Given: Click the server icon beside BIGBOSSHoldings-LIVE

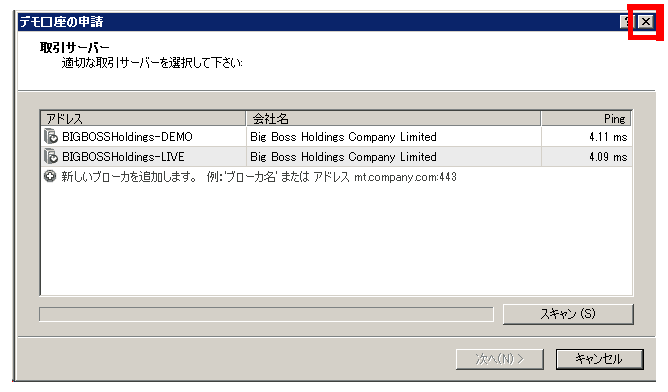Looking at the screenshot, I should (x=51, y=156).
